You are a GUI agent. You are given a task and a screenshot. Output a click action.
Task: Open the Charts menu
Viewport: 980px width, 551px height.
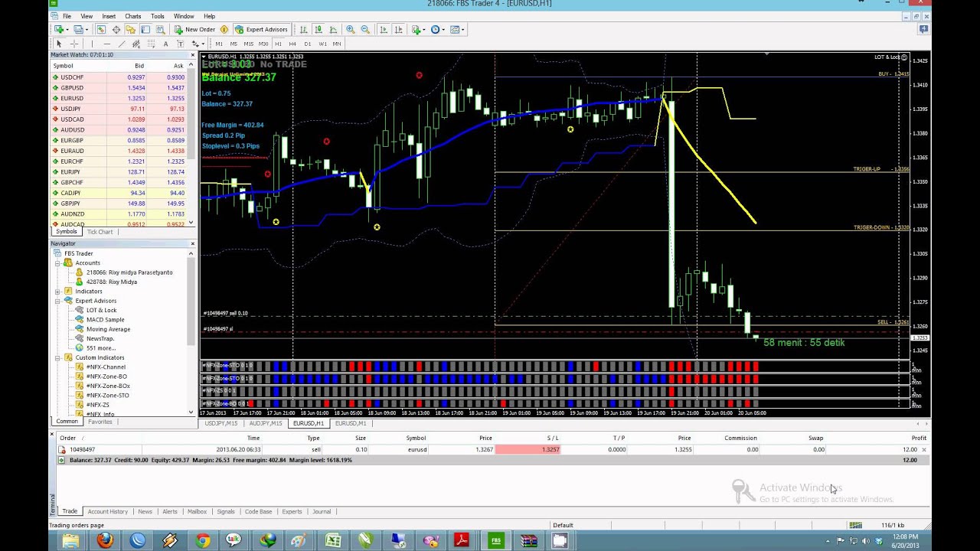tap(133, 16)
